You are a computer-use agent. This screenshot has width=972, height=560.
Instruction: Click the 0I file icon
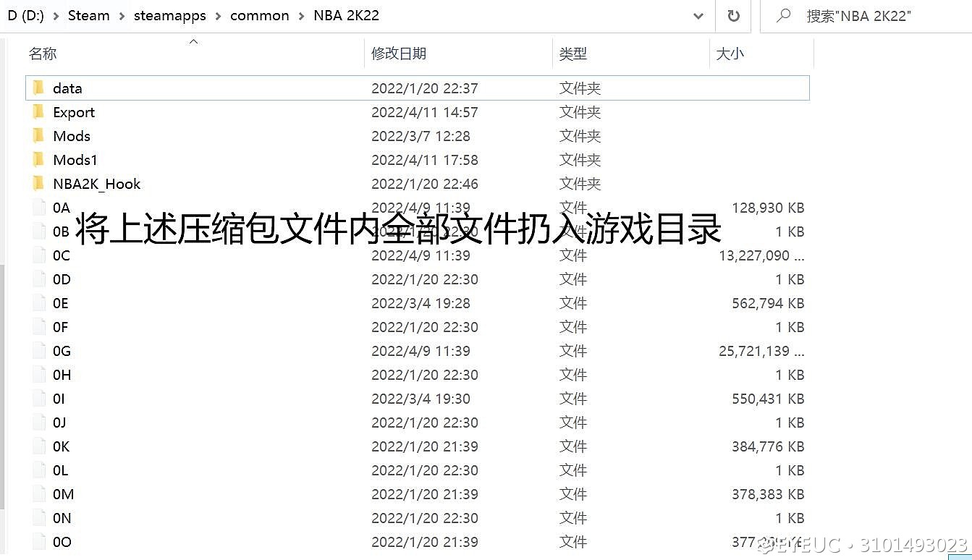[39, 399]
